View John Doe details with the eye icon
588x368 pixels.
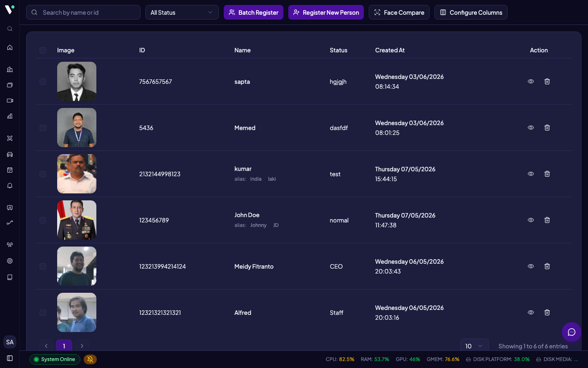click(x=531, y=220)
